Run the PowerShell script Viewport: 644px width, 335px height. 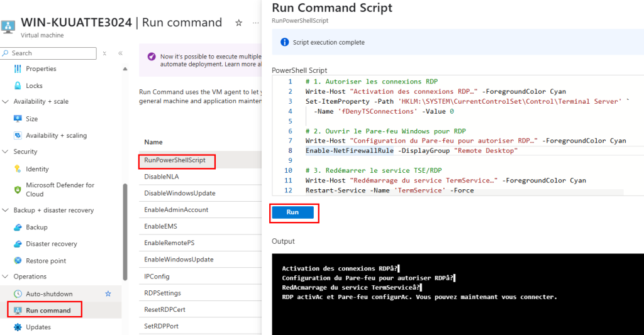point(293,212)
